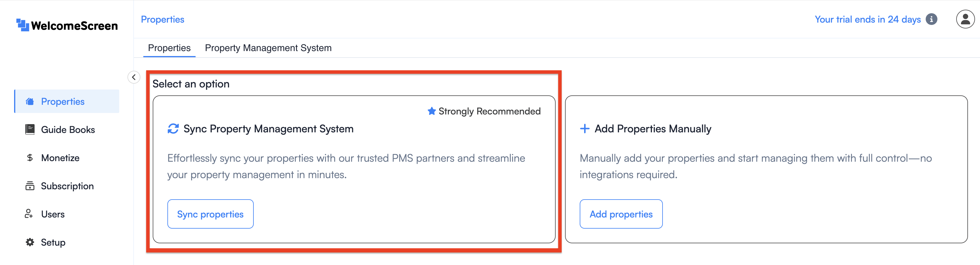This screenshot has height=265, width=980.
Task: Click the Monetize dollar icon
Action: [x=30, y=158]
